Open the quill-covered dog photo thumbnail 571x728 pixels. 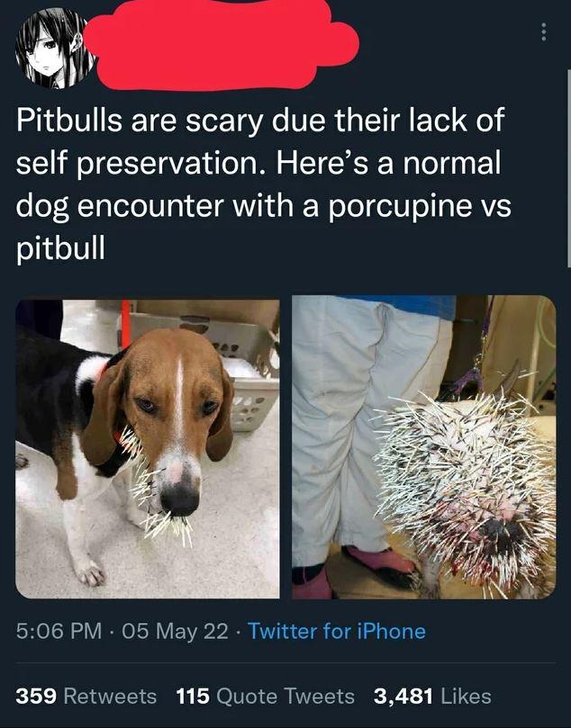[x=423, y=447]
